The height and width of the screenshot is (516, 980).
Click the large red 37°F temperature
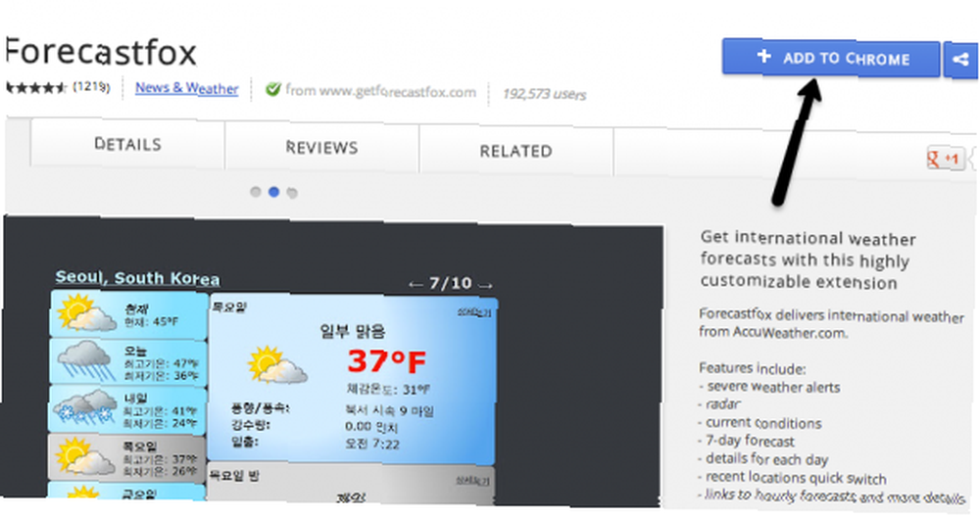(x=387, y=360)
